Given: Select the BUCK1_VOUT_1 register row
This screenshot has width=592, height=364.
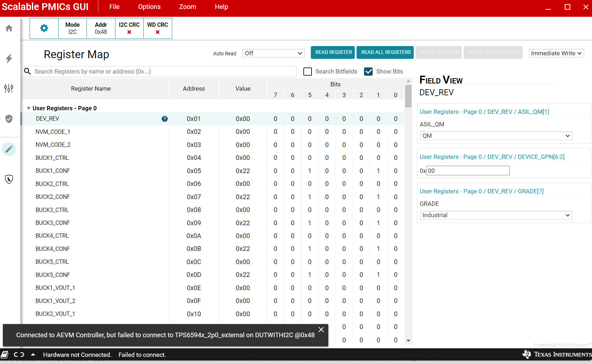Looking at the screenshot, I should point(213,288).
